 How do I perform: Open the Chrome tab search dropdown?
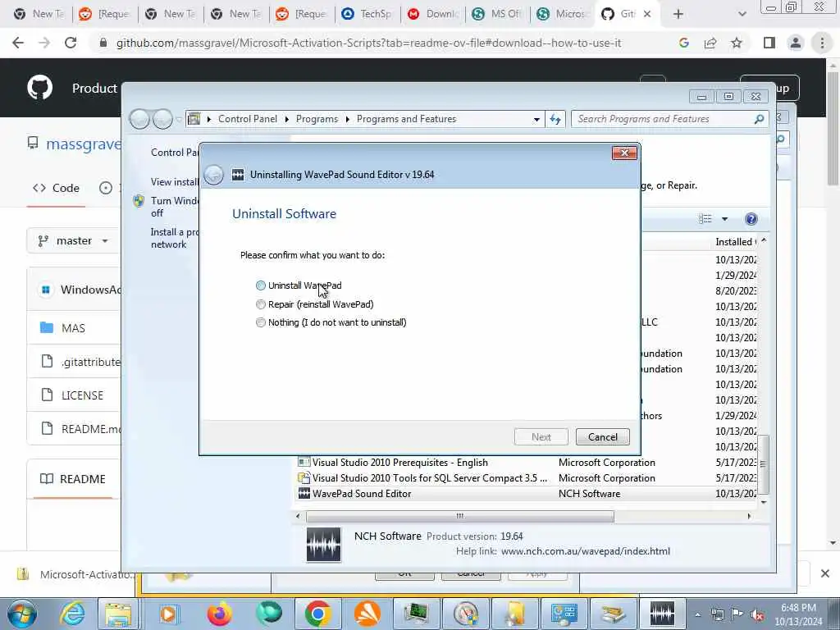click(742, 14)
